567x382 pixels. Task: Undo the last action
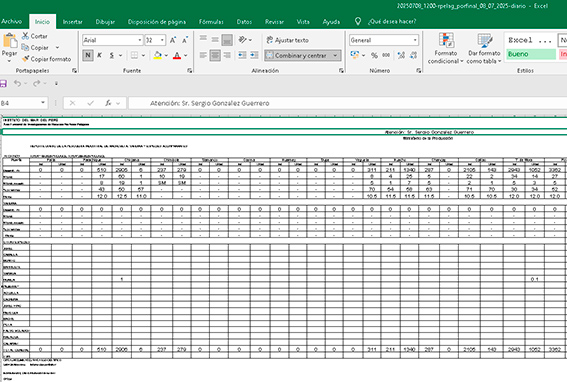[x=17, y=84]
